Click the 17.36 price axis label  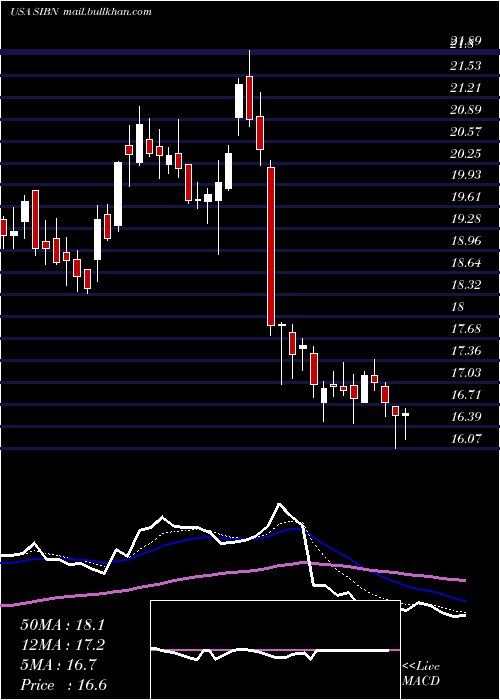pyautogui.click(x=466, y=350)
